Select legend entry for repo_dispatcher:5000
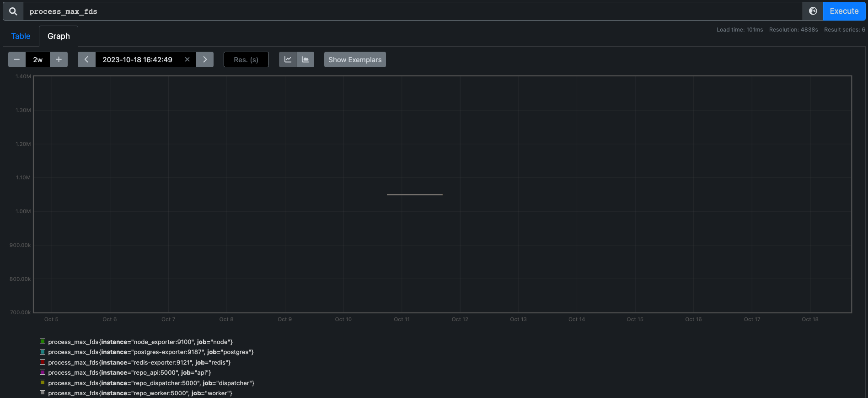The width and height of the screenshot is (868, 398). (x=151, y=383)
